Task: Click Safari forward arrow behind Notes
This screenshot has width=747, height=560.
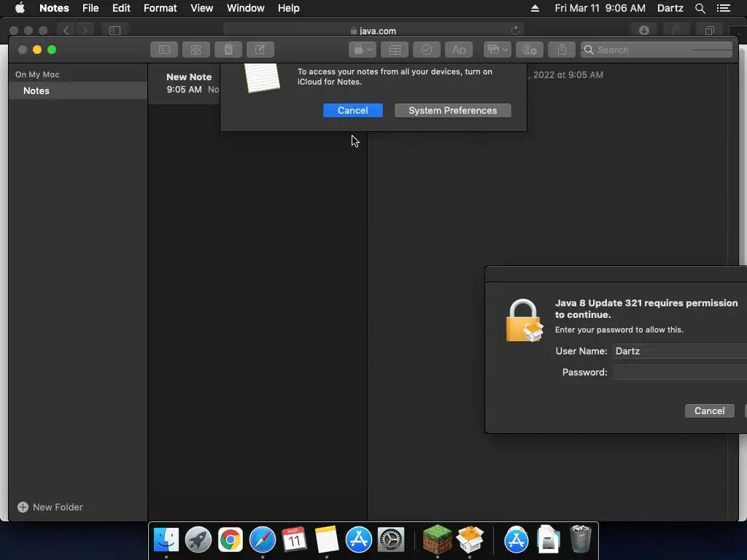Action: (x=85, y=31)
